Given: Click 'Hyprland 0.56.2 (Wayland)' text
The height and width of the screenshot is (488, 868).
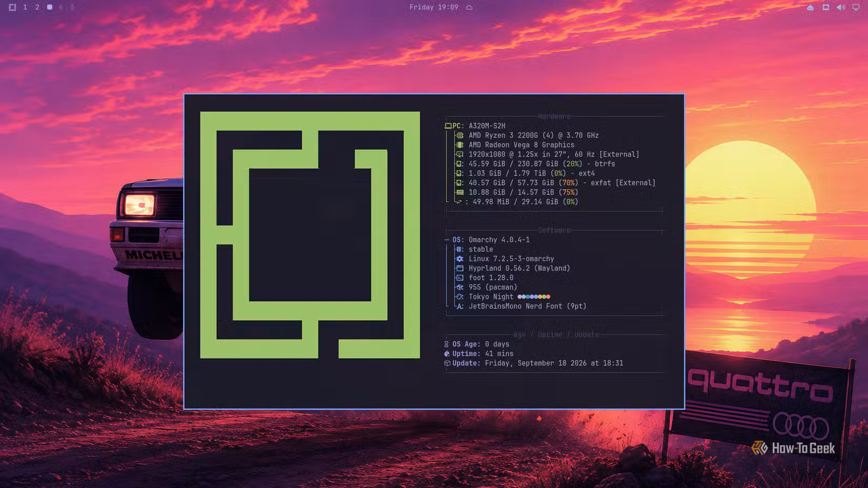Looking at the screenshot, I should tap(519, 268).
